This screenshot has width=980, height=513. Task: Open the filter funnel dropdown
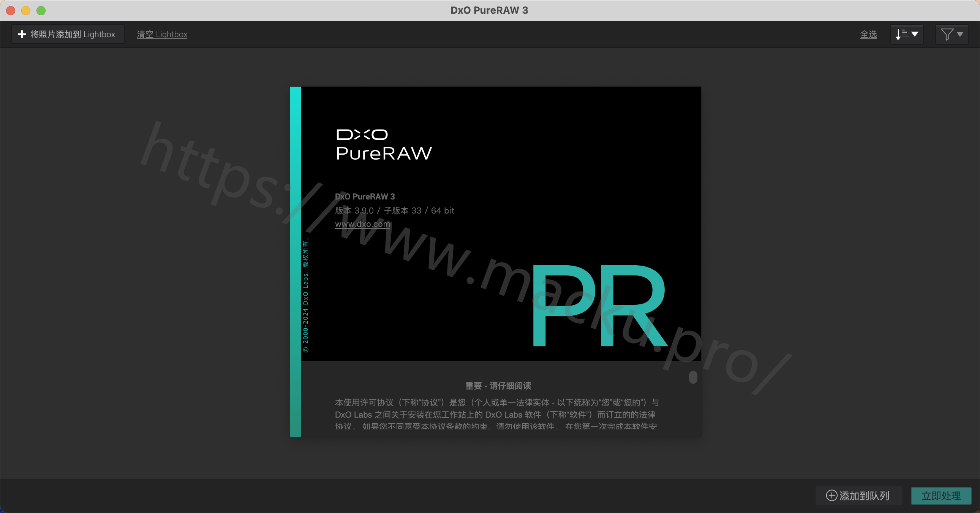click(952, 34)
